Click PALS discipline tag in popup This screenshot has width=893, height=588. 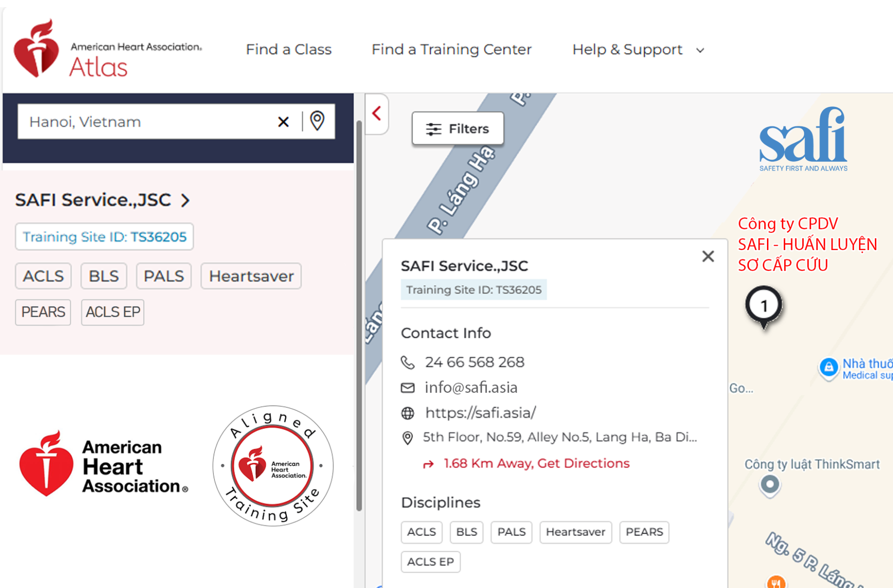(511, 532)
